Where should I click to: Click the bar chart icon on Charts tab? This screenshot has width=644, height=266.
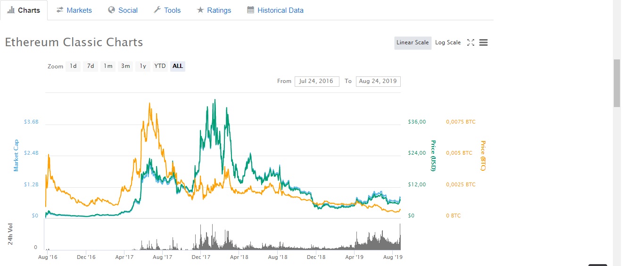point(11,10)
